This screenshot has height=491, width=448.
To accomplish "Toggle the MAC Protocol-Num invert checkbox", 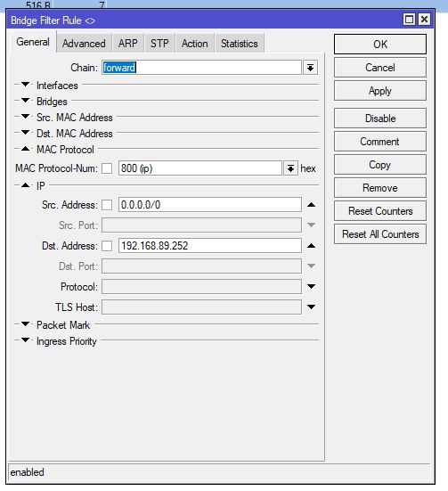I will pos(107,168).
